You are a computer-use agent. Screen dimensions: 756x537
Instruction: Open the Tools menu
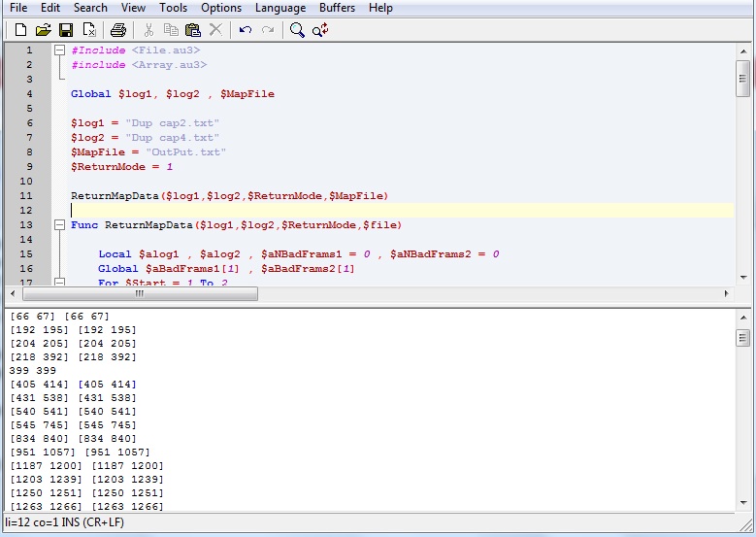173,8
